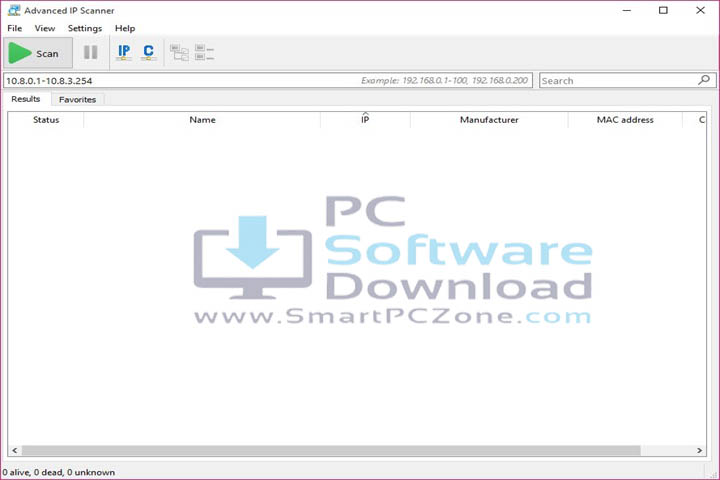Viewport: 720px width, 480px height.
Task: Close the Advanced IP Scanner window
Action: (700, 10)
